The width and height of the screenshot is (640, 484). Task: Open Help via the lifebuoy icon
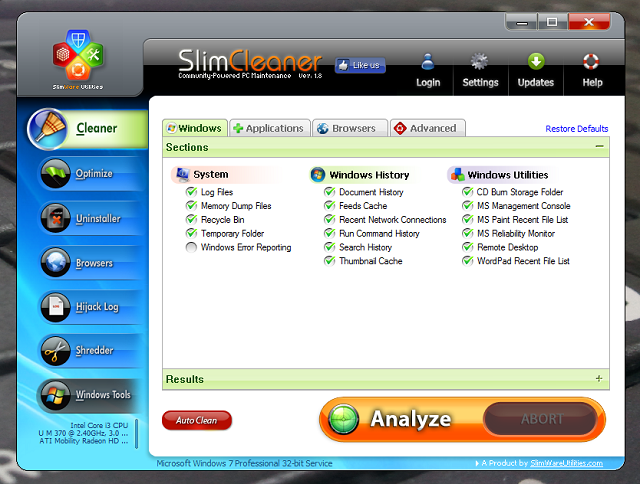point(591,62)
